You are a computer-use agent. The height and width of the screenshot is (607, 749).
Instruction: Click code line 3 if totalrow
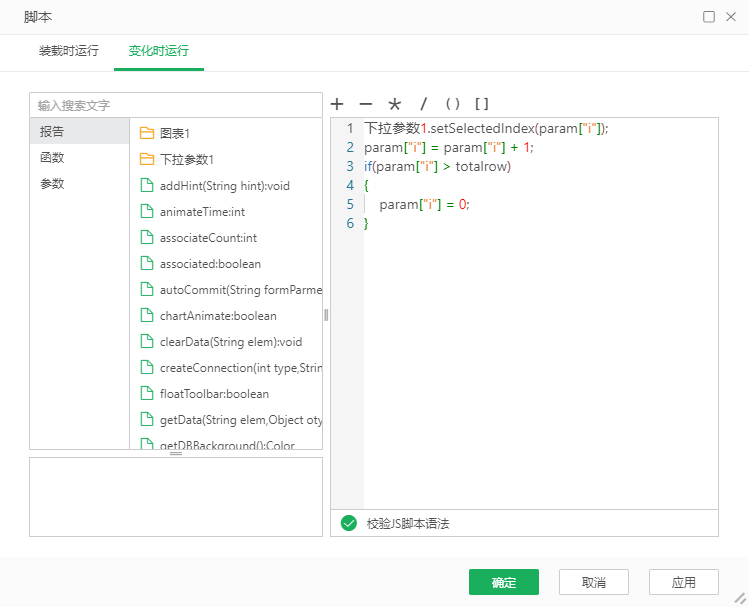(x=438, y=166)
